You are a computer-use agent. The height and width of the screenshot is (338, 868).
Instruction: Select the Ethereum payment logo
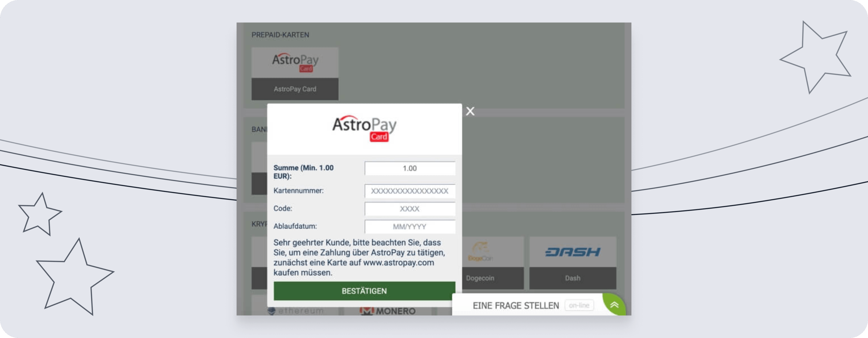point(296,310)
